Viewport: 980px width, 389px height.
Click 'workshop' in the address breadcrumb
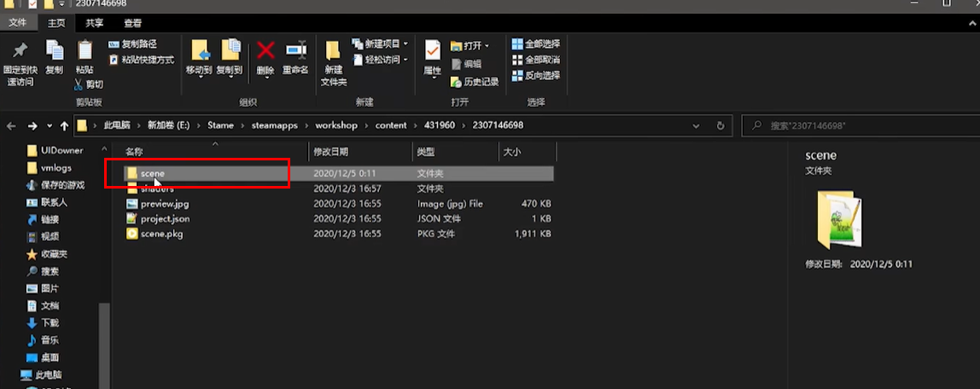pos(336,125)
